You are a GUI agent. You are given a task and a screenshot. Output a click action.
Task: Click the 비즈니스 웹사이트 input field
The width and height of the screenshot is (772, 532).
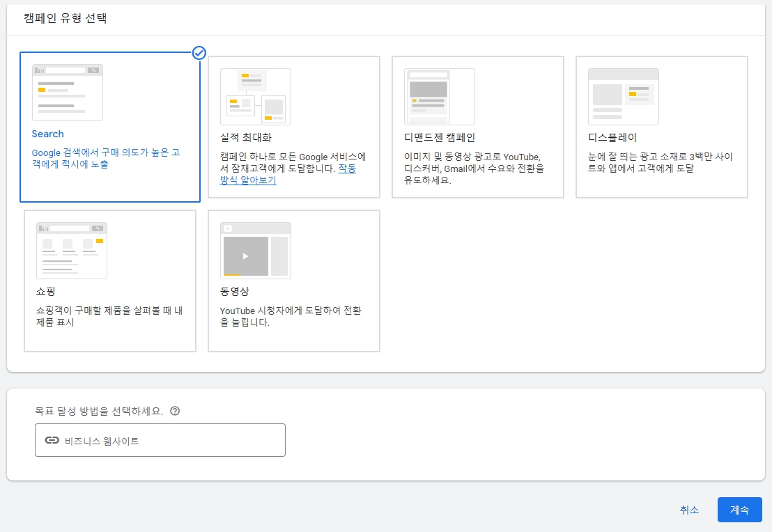[x=160, y=440]
